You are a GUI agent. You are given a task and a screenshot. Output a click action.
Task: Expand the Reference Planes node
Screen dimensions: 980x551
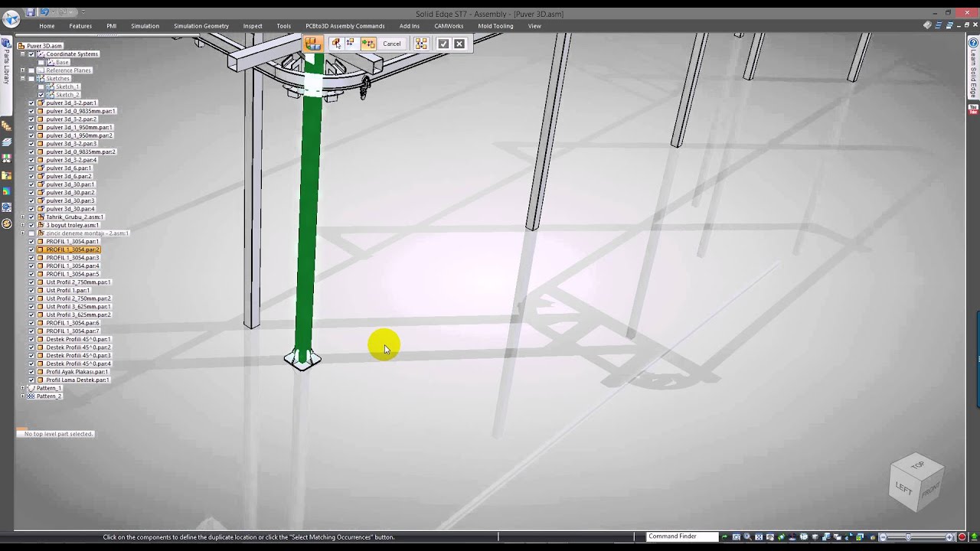[23, 70]
